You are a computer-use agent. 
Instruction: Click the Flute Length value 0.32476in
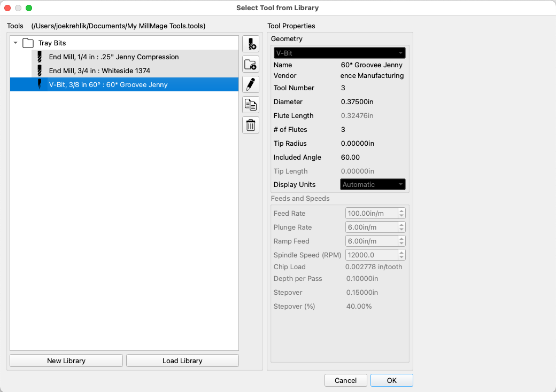pos(357,115)
